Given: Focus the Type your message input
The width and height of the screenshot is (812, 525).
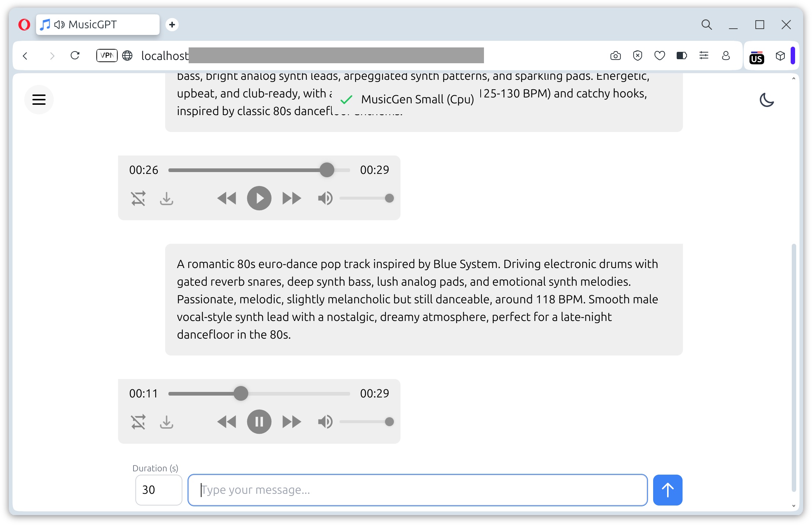Looking at the screenshot, I should [x=417, y=490].
